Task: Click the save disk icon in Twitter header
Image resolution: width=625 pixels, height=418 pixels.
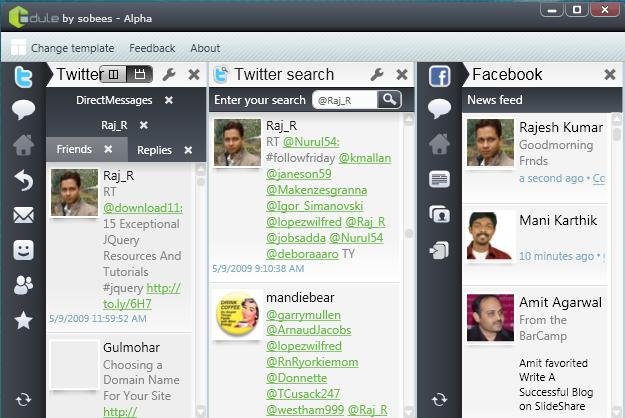Action: coord(140,74)
